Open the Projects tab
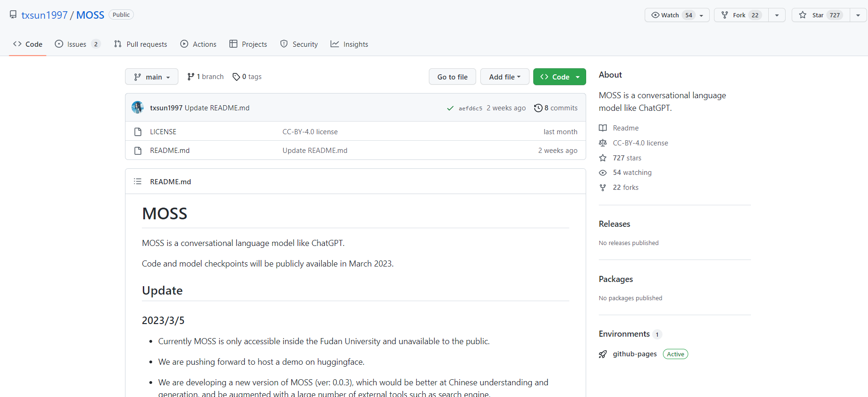 click(x=248, y=44)
